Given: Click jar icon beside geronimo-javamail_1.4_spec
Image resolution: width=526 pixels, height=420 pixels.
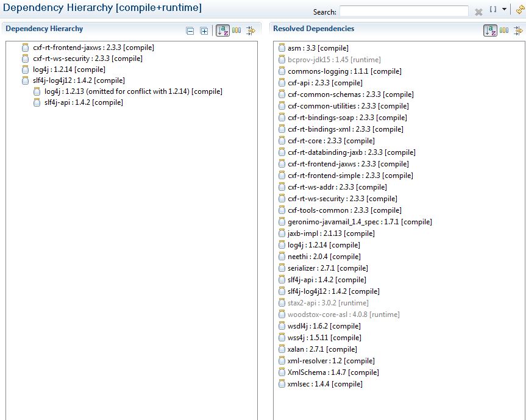Looking at the screenshot, I should tap(282, 222).
